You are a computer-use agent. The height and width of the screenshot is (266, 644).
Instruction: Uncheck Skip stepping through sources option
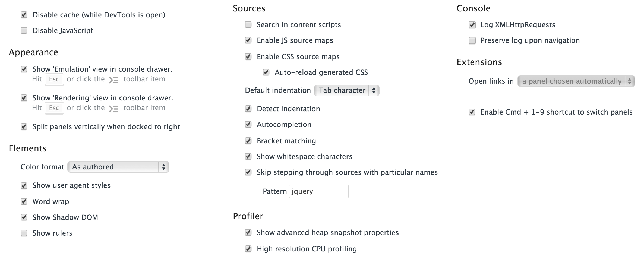(x=248, y=172)
